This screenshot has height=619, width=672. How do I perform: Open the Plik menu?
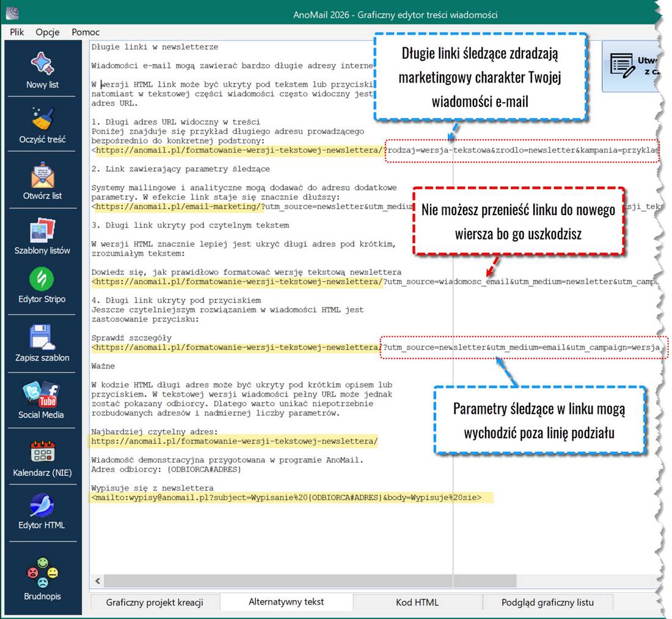16,32
